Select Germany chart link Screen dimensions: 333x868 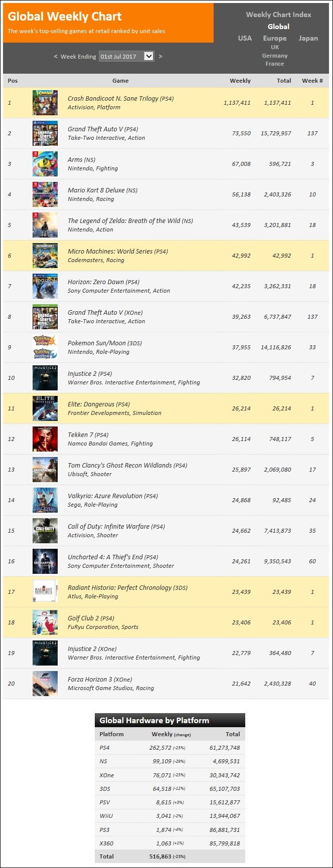click(275, 56)
